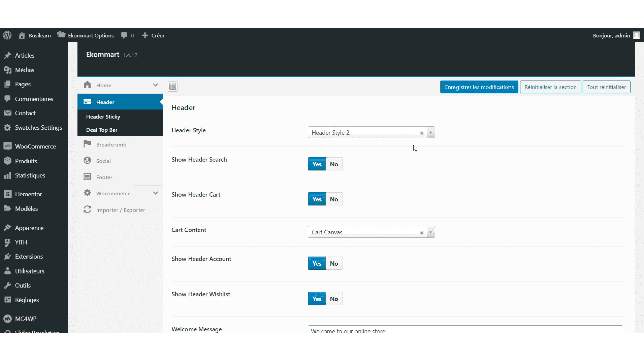This screenshot has width=644, height=362.
Task: Open the Breadcrumb options section
Action: (120, 144)
